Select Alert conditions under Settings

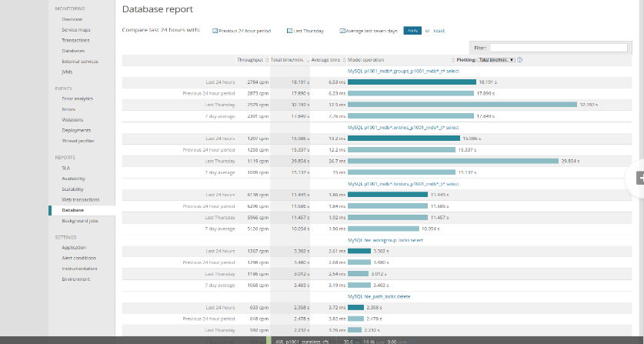coord(78,258)
